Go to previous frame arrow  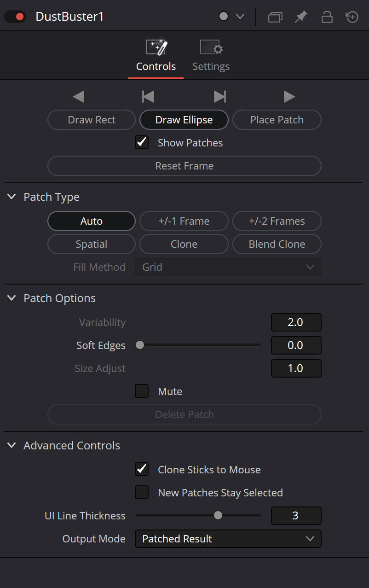79,97
